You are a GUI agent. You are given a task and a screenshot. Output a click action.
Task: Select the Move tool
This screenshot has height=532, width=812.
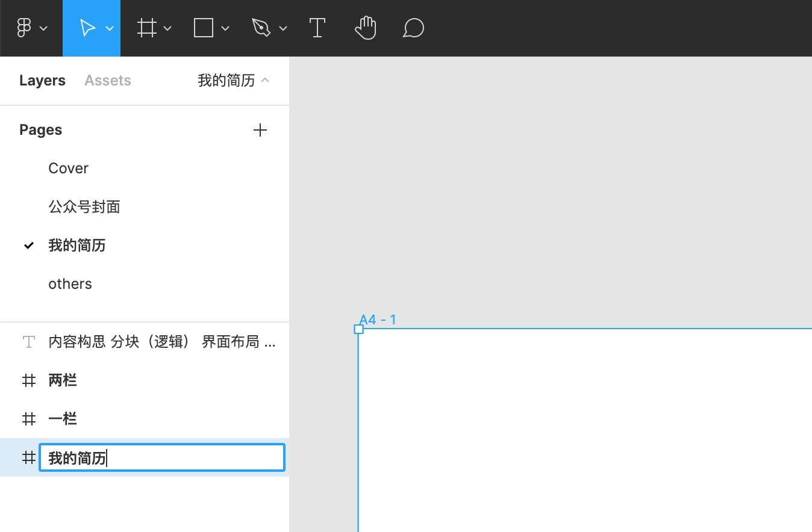click(87, 28)
